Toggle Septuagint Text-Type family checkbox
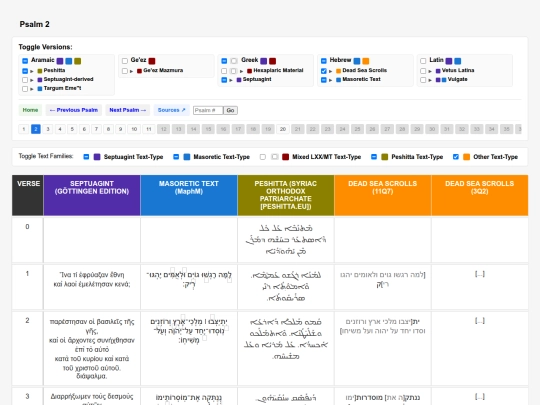 (x=86, y=157)
